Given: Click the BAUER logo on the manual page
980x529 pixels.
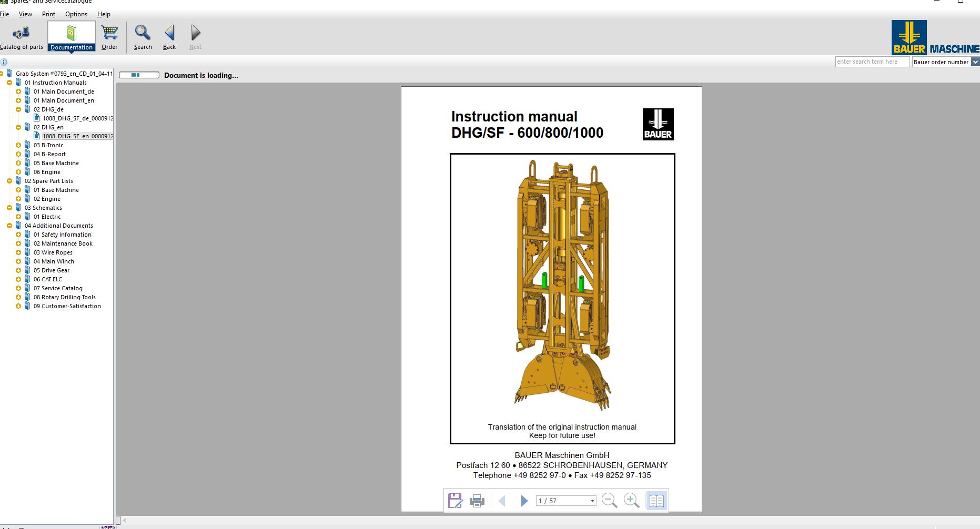Looking at the screenshot, I should (x=658, y=124).
